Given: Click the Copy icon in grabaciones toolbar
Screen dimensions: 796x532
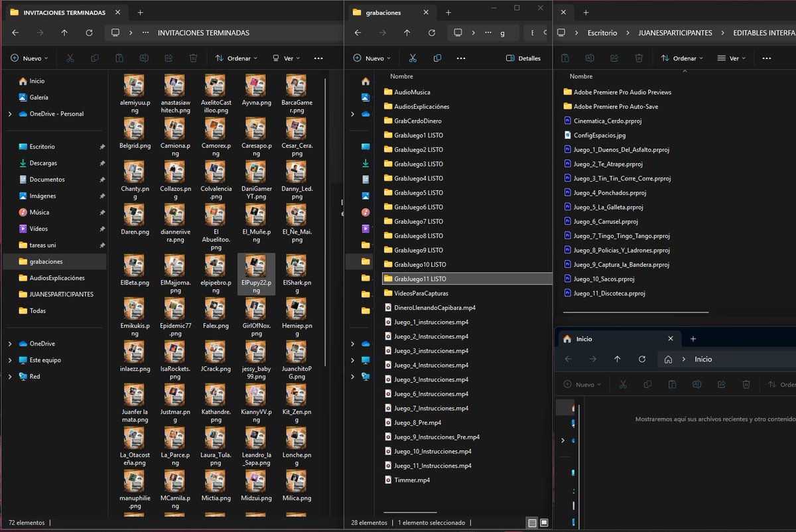Looking at the screenshot, I should coord(437,58).
